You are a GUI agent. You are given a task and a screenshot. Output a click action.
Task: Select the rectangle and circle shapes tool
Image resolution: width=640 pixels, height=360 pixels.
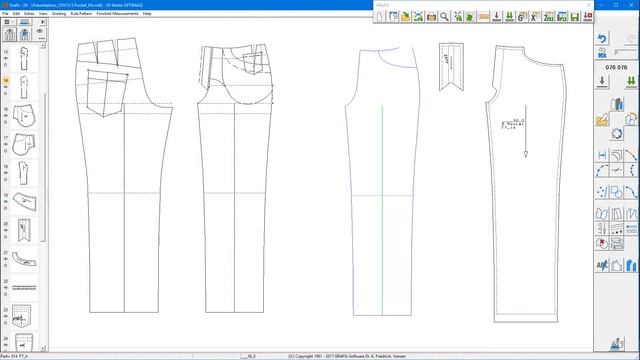pos(617,191)
